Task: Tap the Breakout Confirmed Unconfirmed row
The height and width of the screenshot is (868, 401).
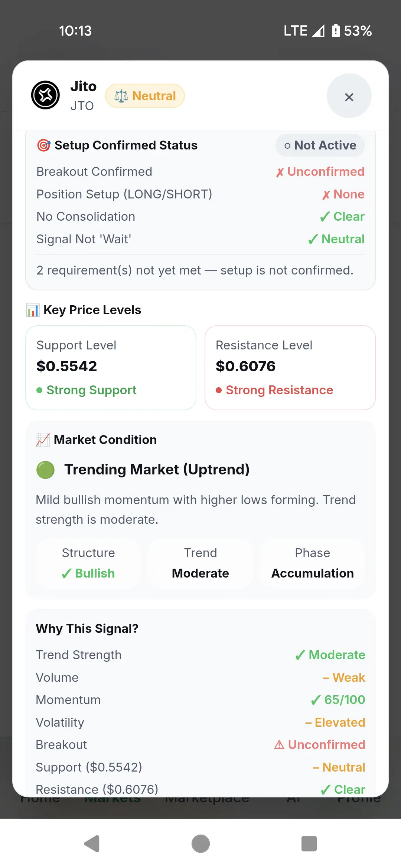Action: tap(200, 172)
